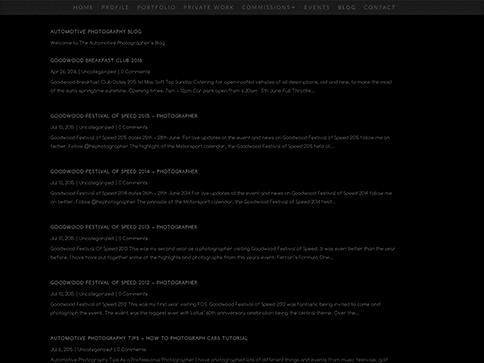
Task: Click the Festival of Speed 2013 excerpt text
Action: pyautogui.click(x=223, y=253)
